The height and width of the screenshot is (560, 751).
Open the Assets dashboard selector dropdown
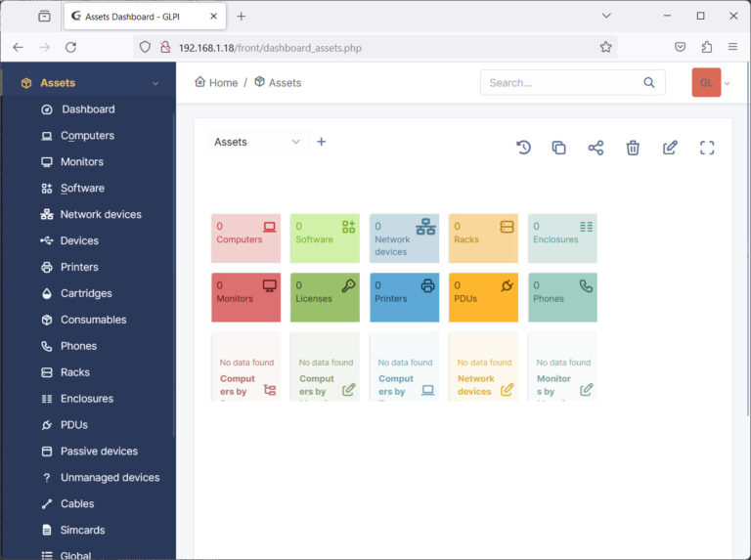259,142
